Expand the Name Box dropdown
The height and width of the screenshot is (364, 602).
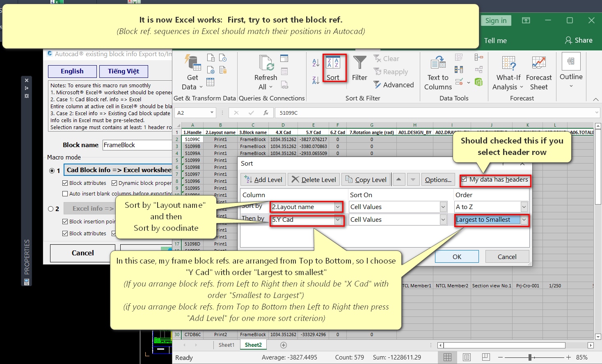pos(212,113)
